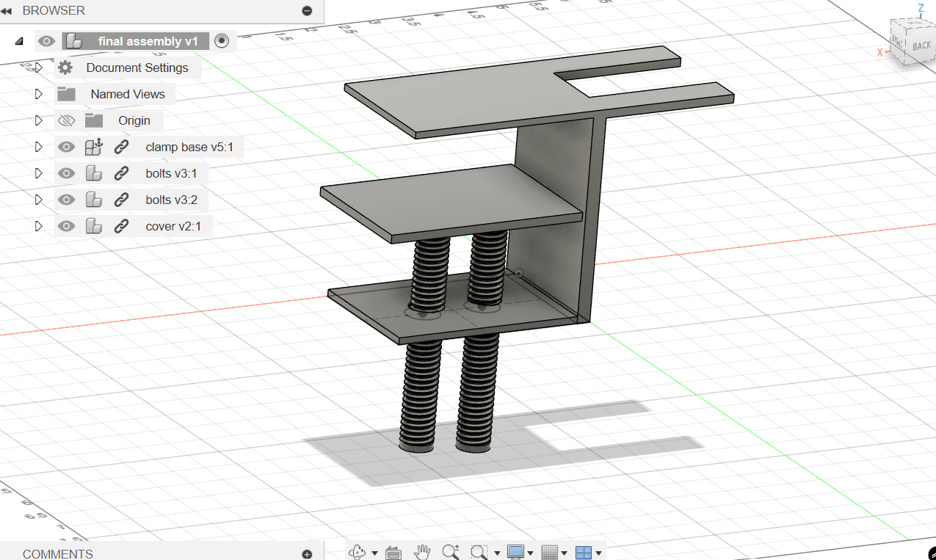The height and width of the screenshot is (560, 936).
Task: Choose the Zoom Window tool
Action: tap(479, 552)
